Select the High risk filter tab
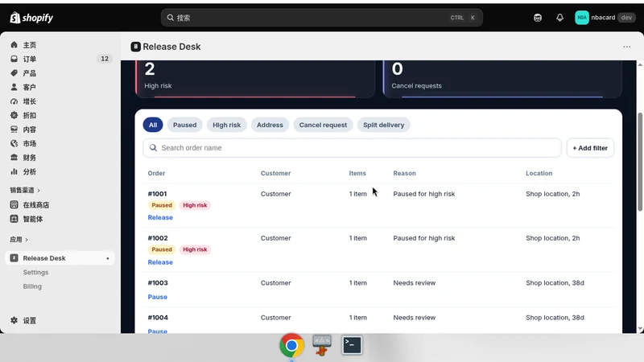The width and height of the screenshot is (644, 362). click(x=227, y=125)
